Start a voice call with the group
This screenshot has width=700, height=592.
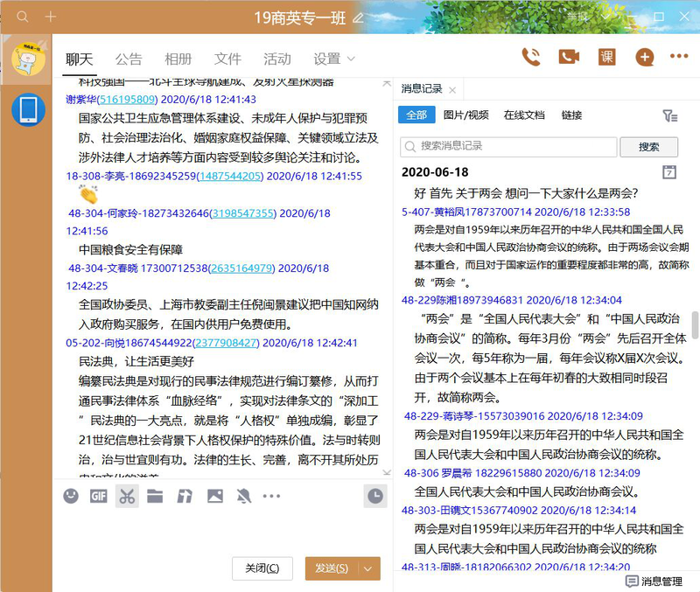(x=531, y=57)
